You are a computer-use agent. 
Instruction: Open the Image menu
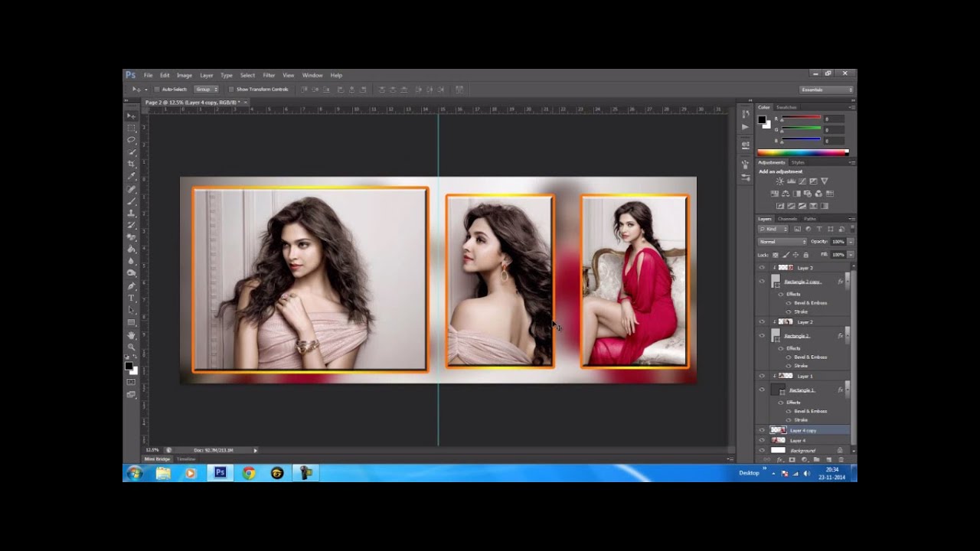pyautogui.click(x=185, y=75)
